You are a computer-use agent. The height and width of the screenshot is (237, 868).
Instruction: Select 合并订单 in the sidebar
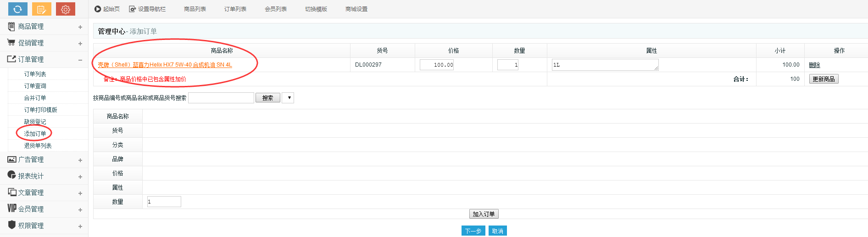(x=35, y=98)
